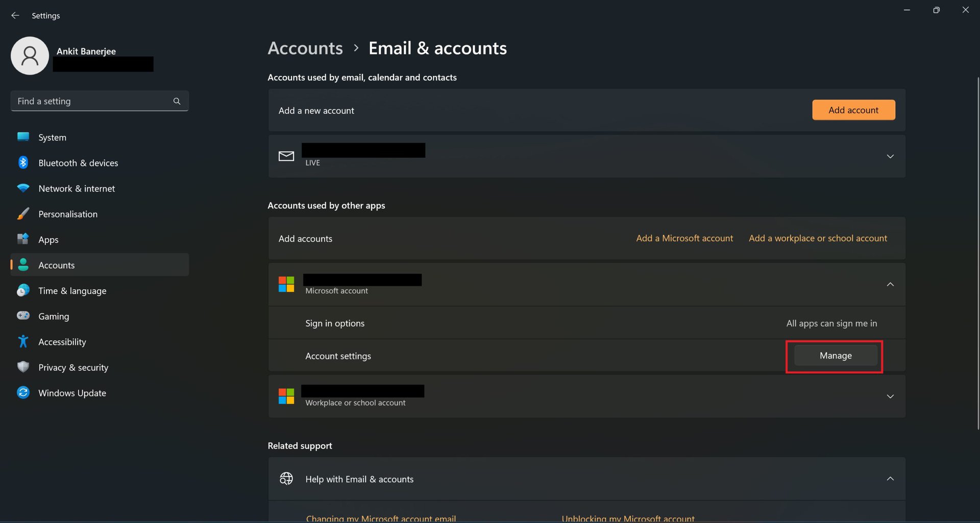The width and height of the screenshot is (980, 523).
Task: Click the user profile avatar picture
Action: [30, 56]
